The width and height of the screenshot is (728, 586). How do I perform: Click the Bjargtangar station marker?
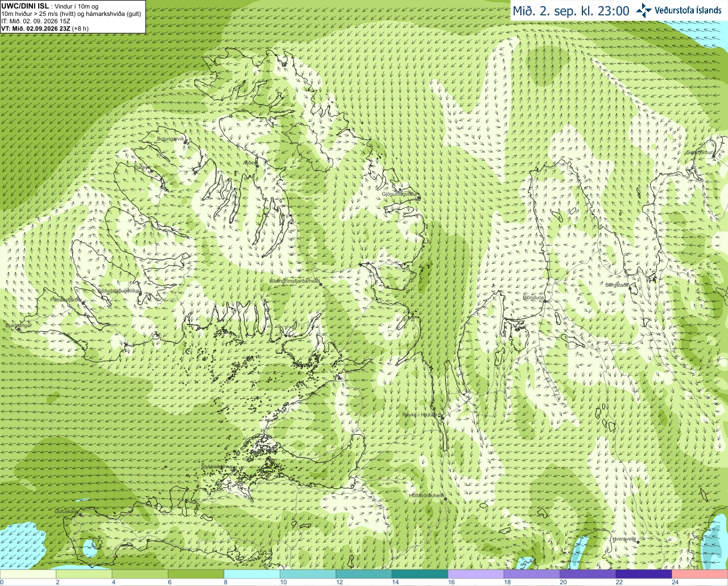click(19, 329)
